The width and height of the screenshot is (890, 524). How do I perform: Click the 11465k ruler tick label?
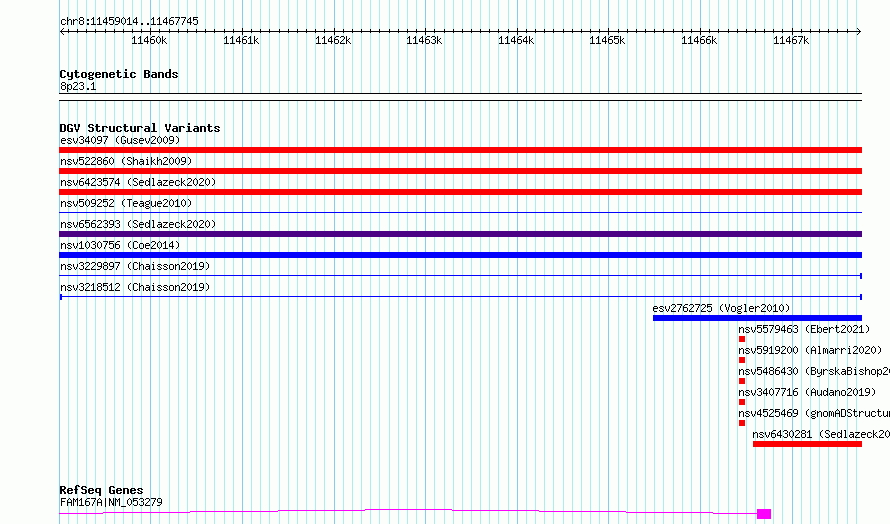click(607, 40)
